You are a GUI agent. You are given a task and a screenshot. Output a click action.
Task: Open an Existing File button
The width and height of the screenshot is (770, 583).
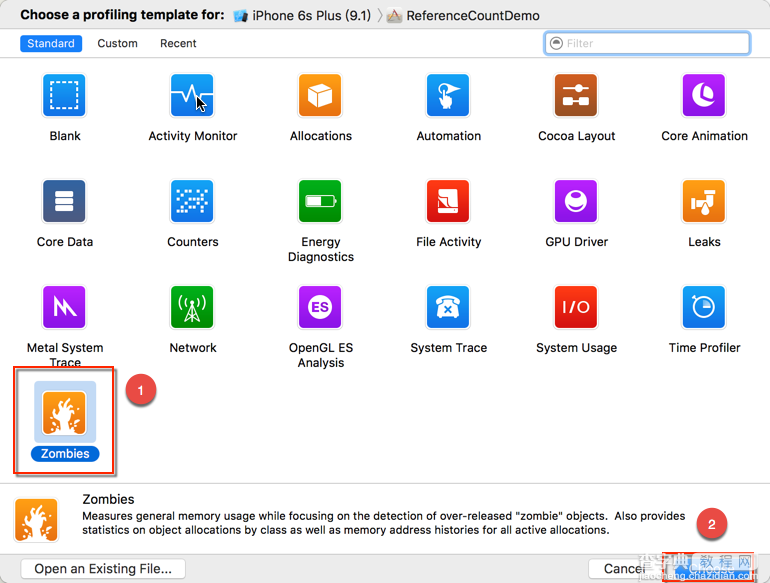click(103, 569)
